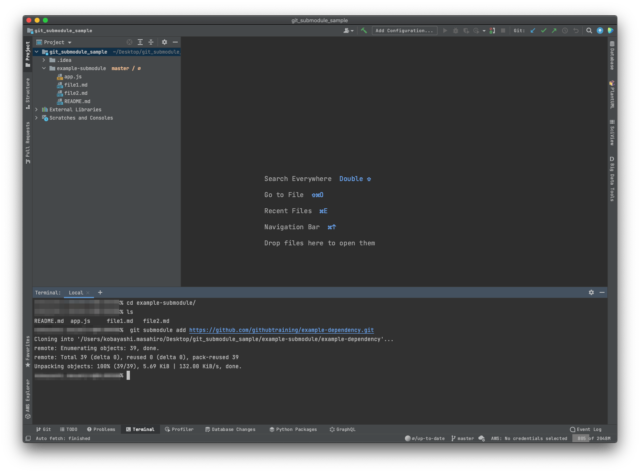Click the Expand All icon in Project panel

click(140, 42)
